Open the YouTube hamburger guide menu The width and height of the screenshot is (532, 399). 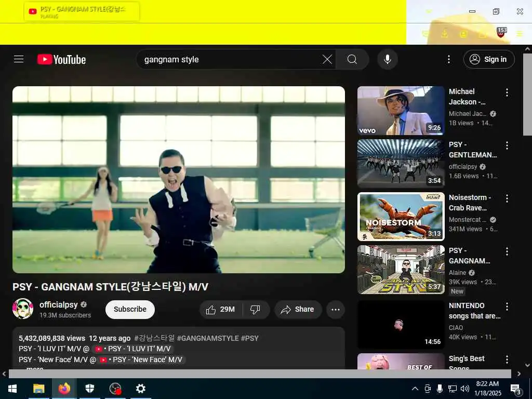[x=19, y=59]
